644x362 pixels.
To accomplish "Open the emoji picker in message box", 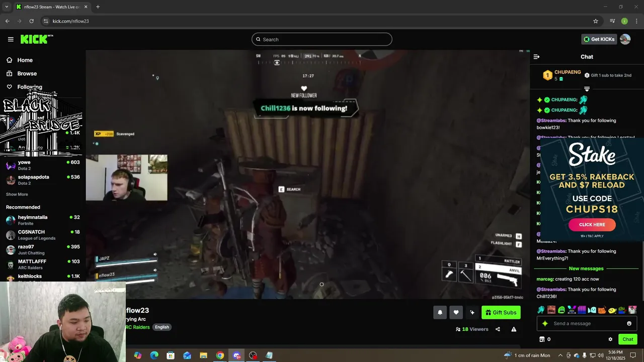I will click(x=629, y=323).
